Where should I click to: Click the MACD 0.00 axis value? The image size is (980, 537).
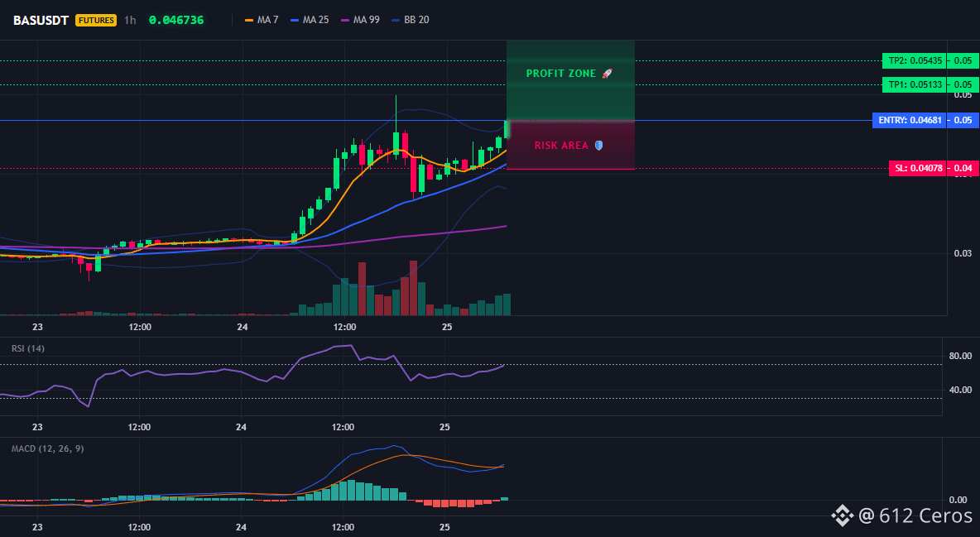pos(958,500)
